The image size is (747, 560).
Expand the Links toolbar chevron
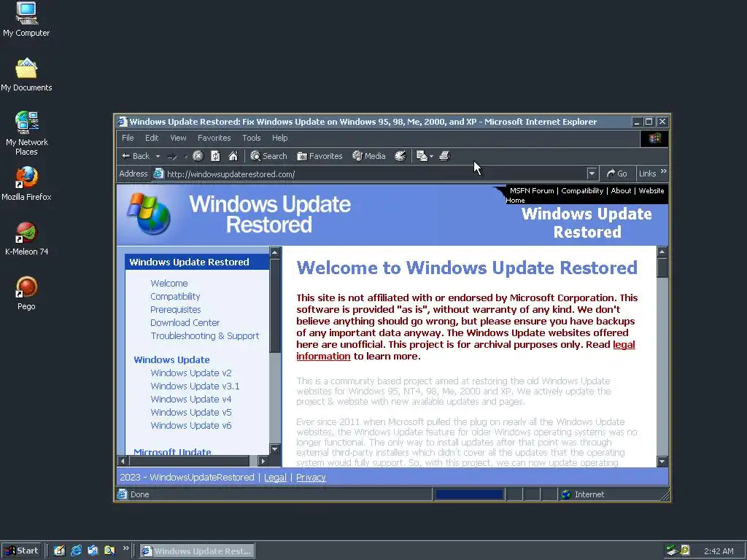[x=664, y=171]
